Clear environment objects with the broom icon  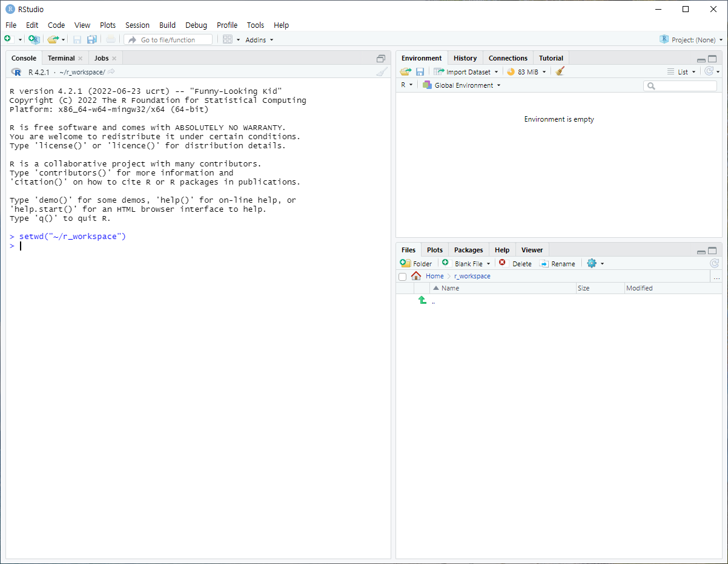(560, 71)
